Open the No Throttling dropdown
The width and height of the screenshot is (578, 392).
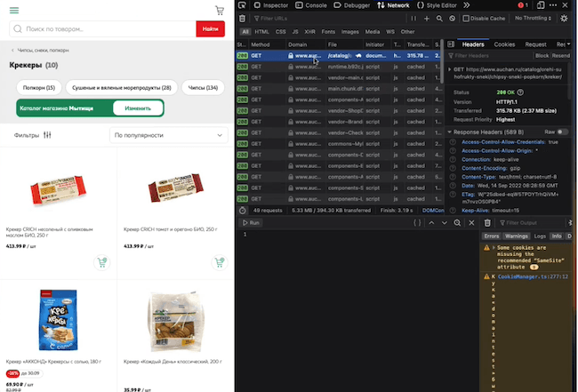click(x=533, y=18)
